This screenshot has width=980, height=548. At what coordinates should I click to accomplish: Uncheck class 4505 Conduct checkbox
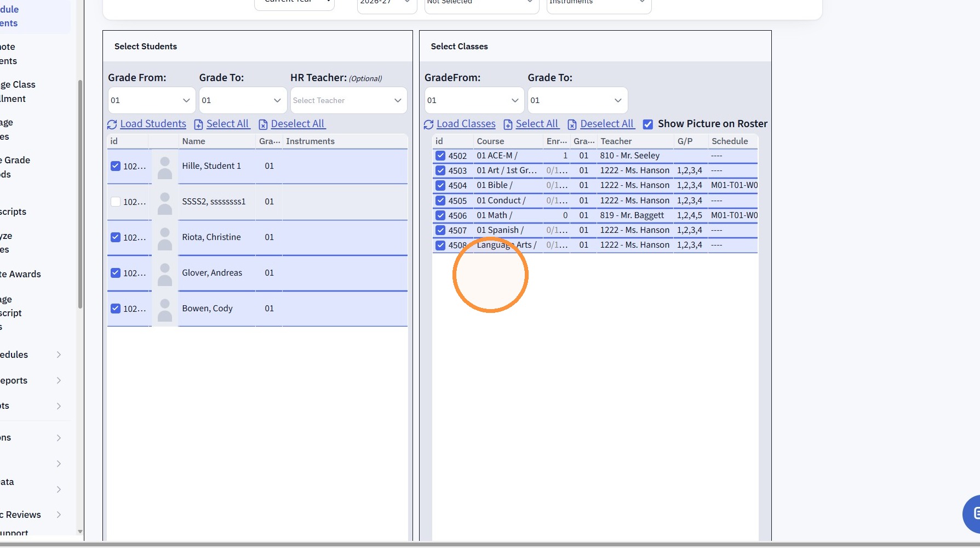point(440,201)
